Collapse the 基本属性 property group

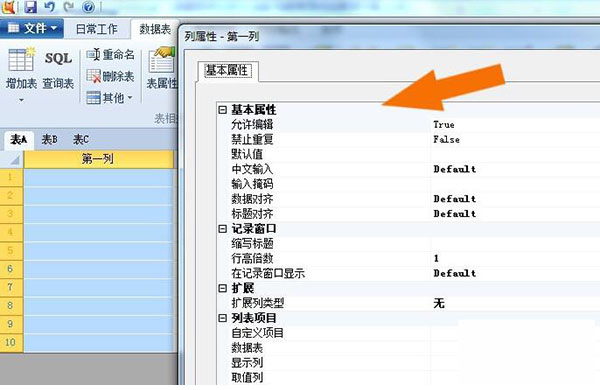(223, 110)
